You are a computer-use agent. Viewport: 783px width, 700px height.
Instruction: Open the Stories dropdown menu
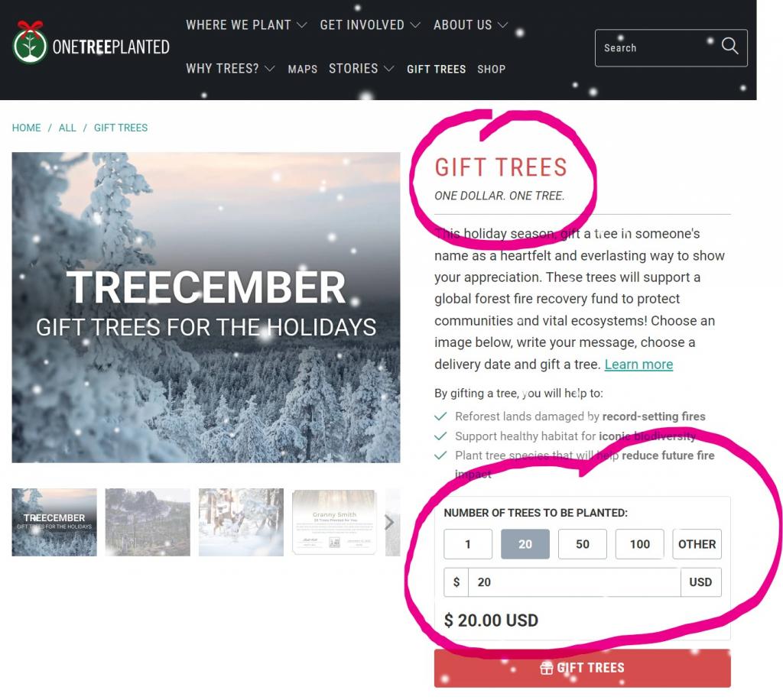[362, 68]
